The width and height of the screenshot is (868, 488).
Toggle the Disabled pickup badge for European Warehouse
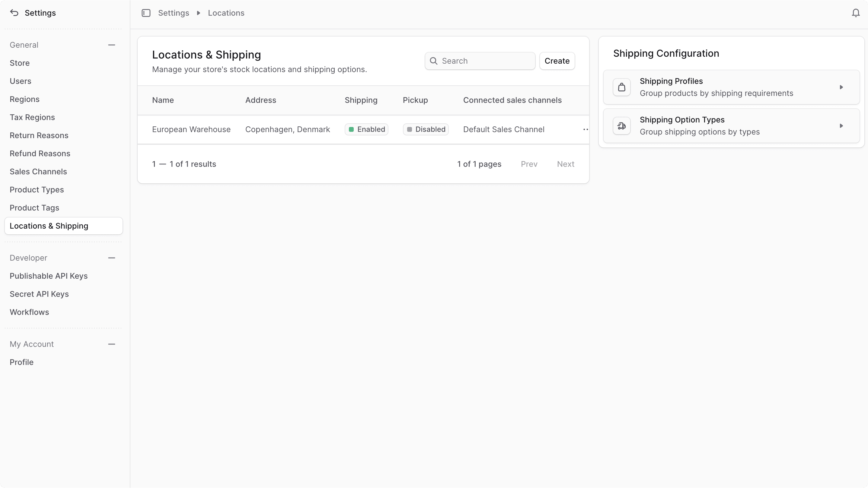click(426, 129)
